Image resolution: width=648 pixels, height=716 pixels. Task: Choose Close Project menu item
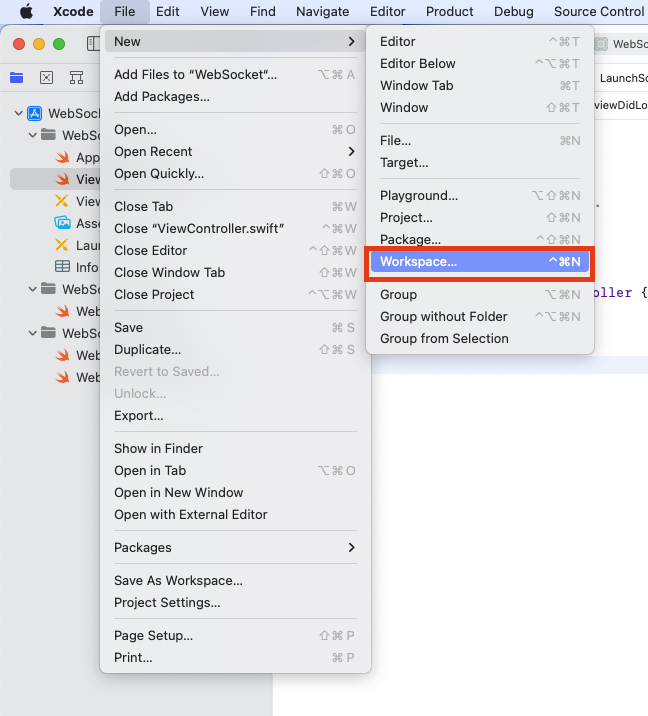pos(234,295)
